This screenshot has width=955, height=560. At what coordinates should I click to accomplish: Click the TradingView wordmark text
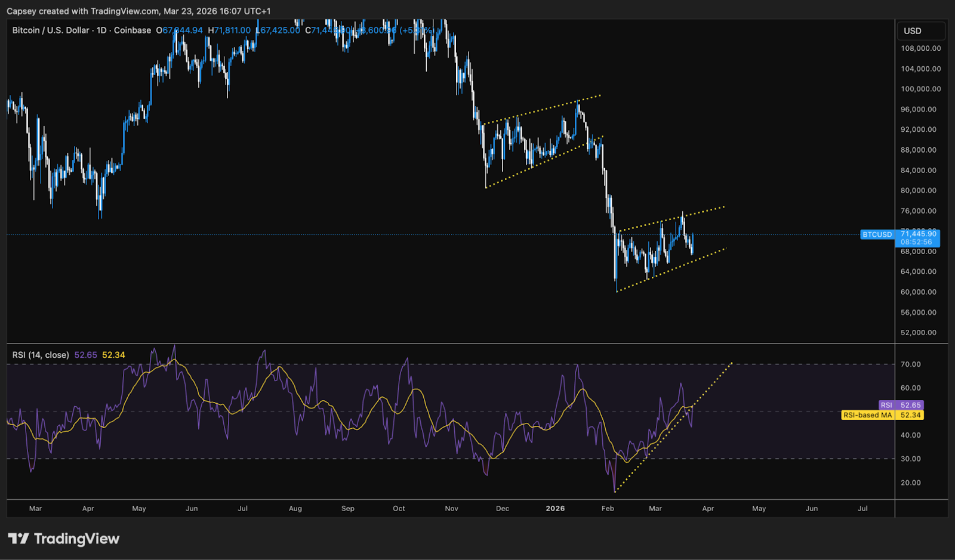point(76,539)
